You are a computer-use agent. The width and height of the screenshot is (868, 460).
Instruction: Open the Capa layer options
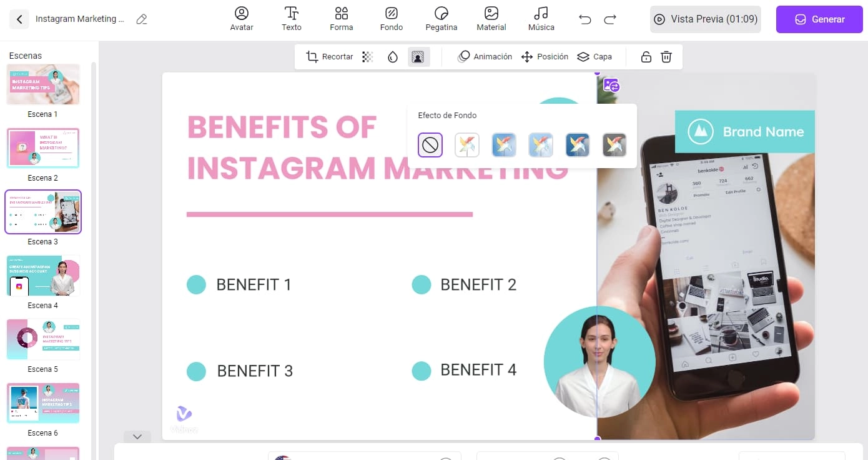594,57
